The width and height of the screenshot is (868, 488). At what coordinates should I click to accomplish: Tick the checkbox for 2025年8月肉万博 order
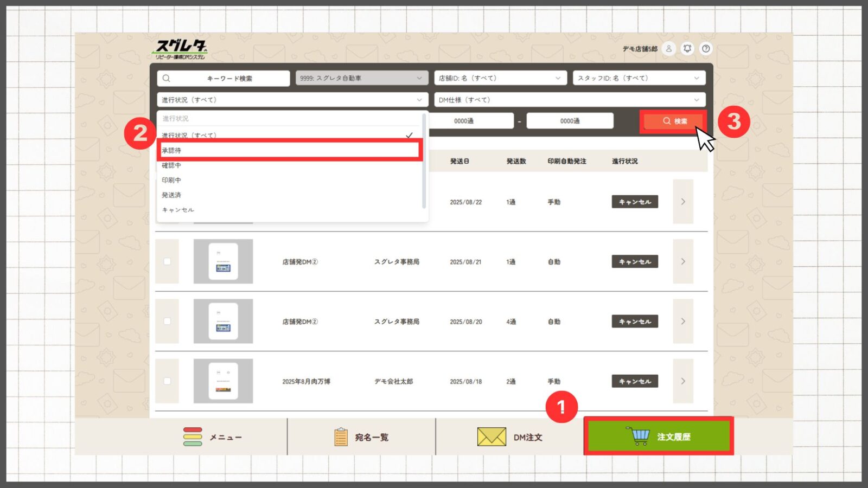(167, 381)
